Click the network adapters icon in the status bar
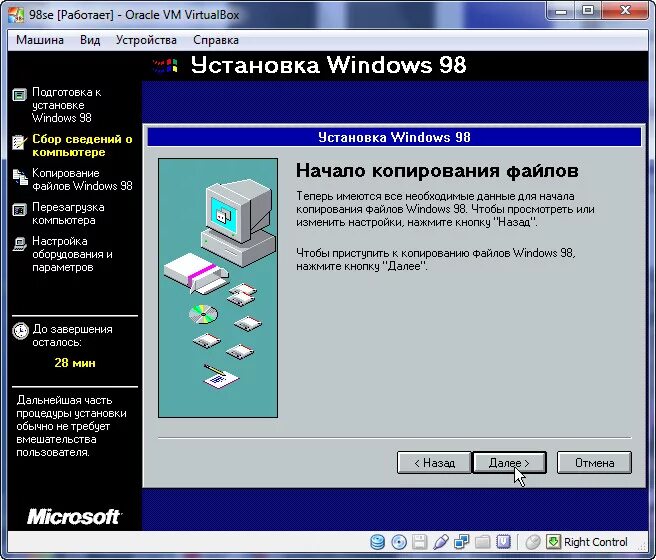The image size is (656, 560). [x=462, y=542]
